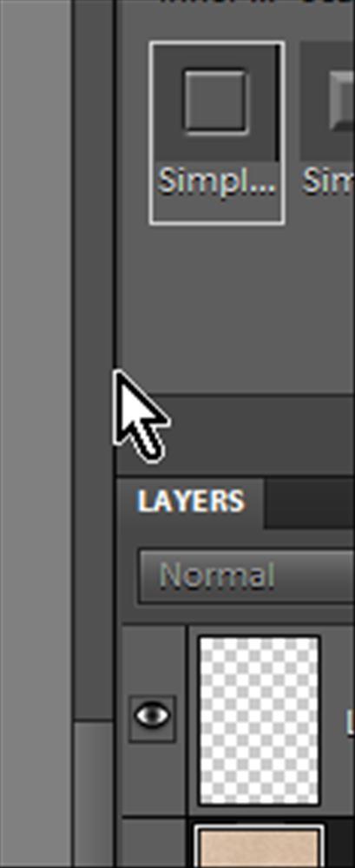Select the first Simple bevel style thumbnail
This screenshot has height=868, width=355.
coord(217,133)
